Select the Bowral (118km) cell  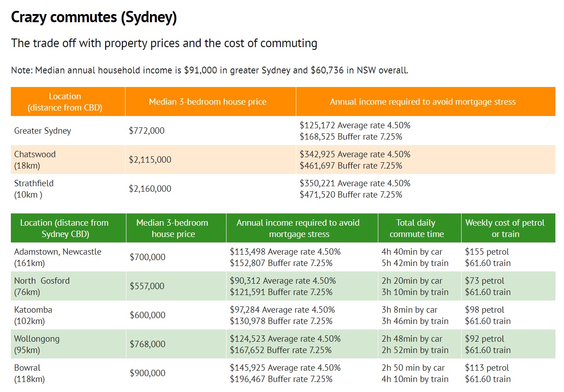[x=68, y=373]
